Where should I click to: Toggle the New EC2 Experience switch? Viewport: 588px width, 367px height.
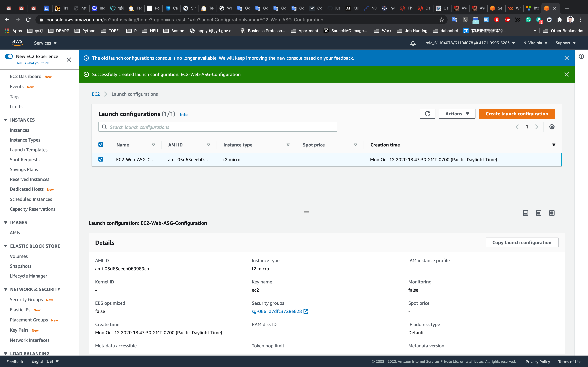(x=9, y=56)
